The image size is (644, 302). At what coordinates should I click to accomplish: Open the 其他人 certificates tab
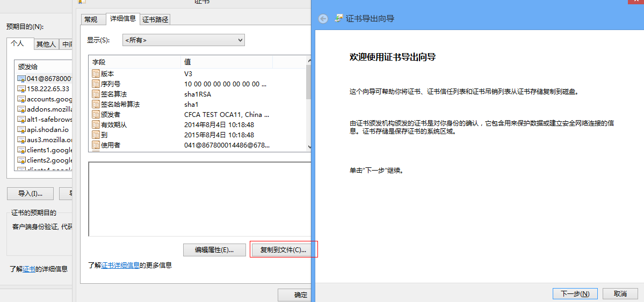(46, 45)
